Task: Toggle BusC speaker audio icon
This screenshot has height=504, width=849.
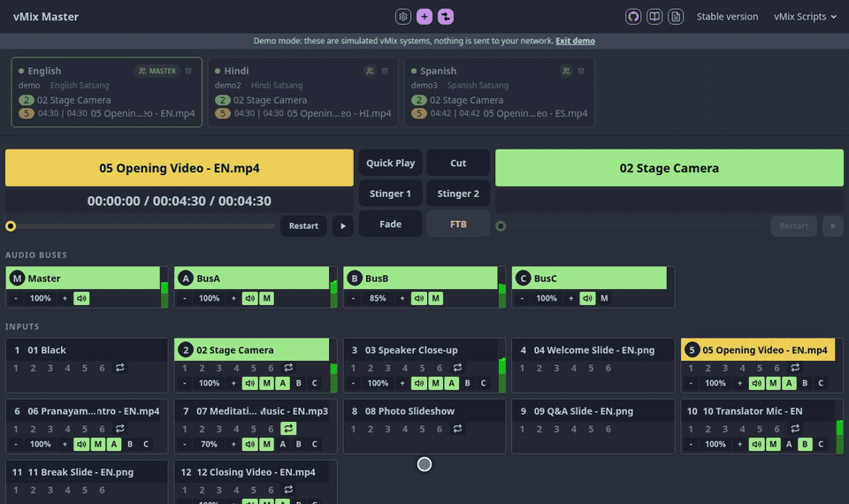Action: pos(587,298)
